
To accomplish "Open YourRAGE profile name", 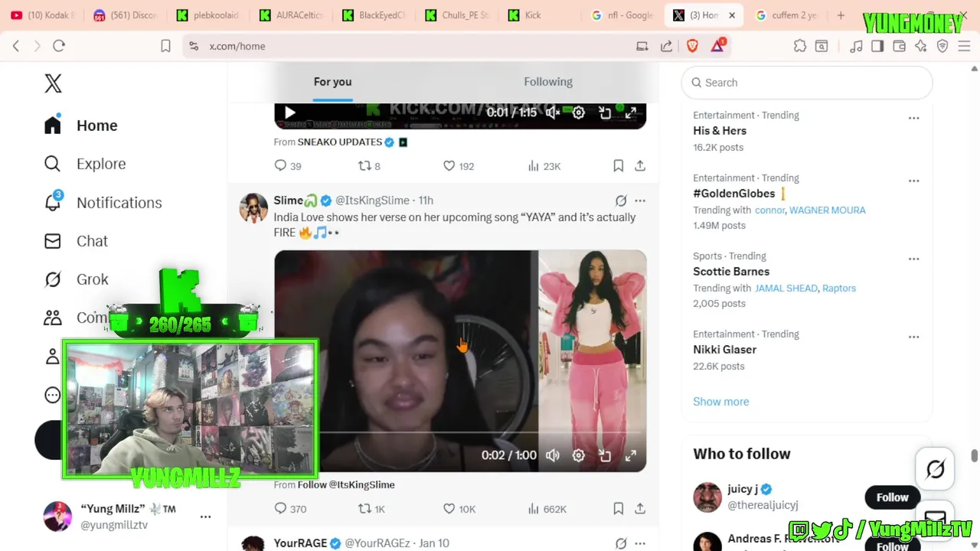I will pyautogui.click(x=300, y=543).
